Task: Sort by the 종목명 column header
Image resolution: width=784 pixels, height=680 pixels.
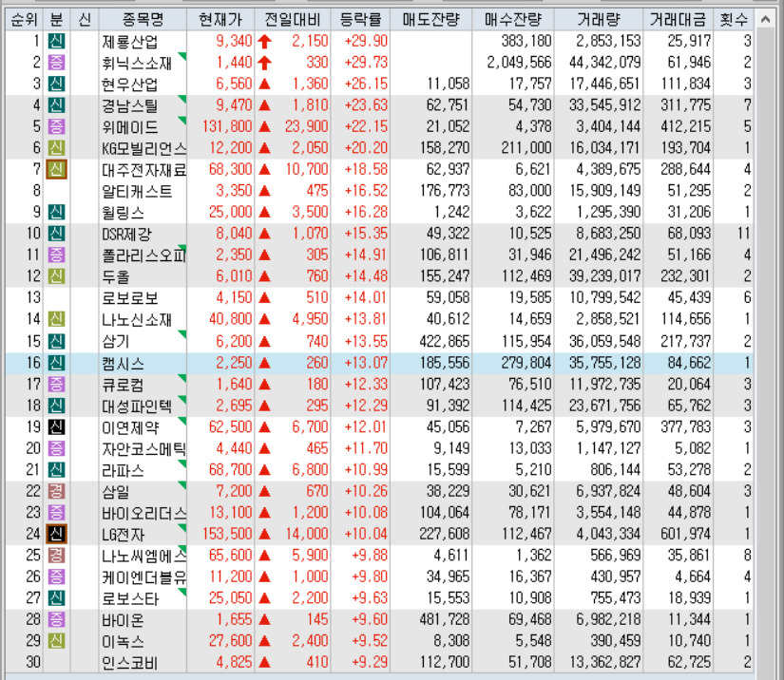Action: [x=143, y=20]
